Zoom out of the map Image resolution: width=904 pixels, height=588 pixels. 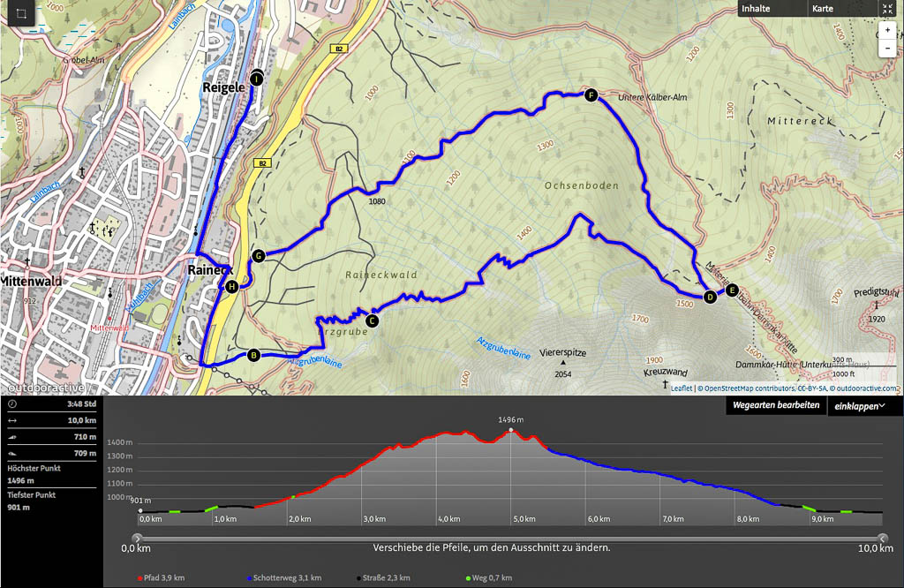(x=887, y=49)
